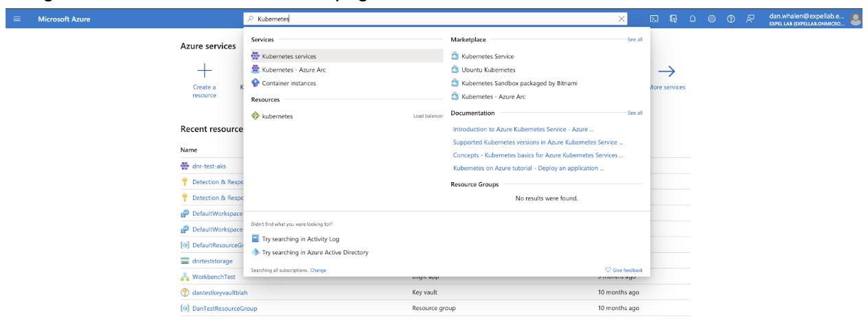Open Introduction to Azure Kubernetes Service doc
Image resolution: width=868 pixels, height=334 pixels.
(x=523, y=129)
